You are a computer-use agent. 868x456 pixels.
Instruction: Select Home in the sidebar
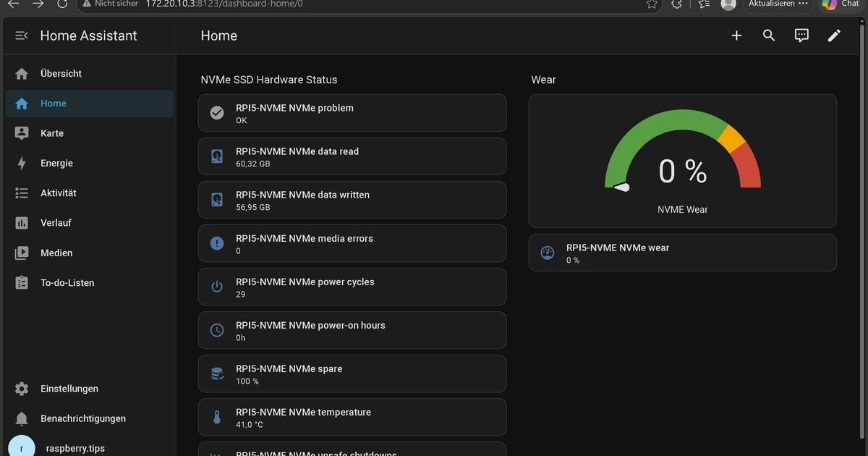point(89,104)
